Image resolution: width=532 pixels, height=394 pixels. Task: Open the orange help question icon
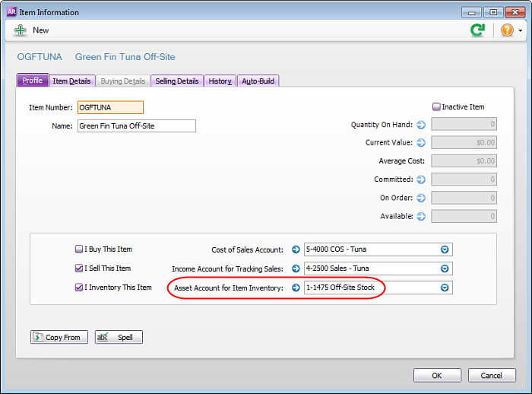[507, 30]
